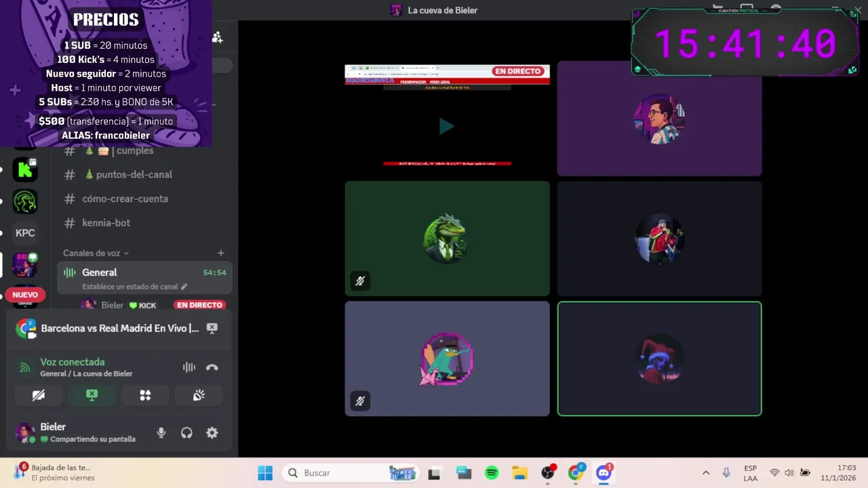This screenshot has width=868, height=488.
Task: Select the lizard-in-suit participant tile
Action: (447, 239)
